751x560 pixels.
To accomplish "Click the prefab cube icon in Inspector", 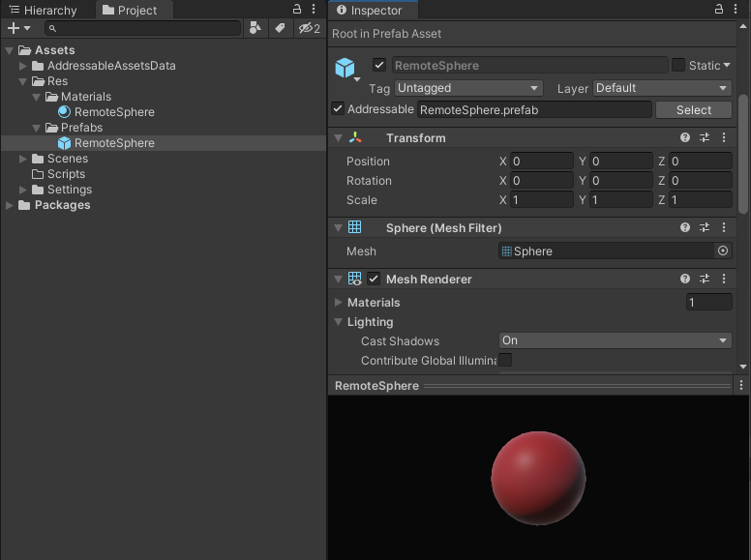I will click(x=345, y=68).
